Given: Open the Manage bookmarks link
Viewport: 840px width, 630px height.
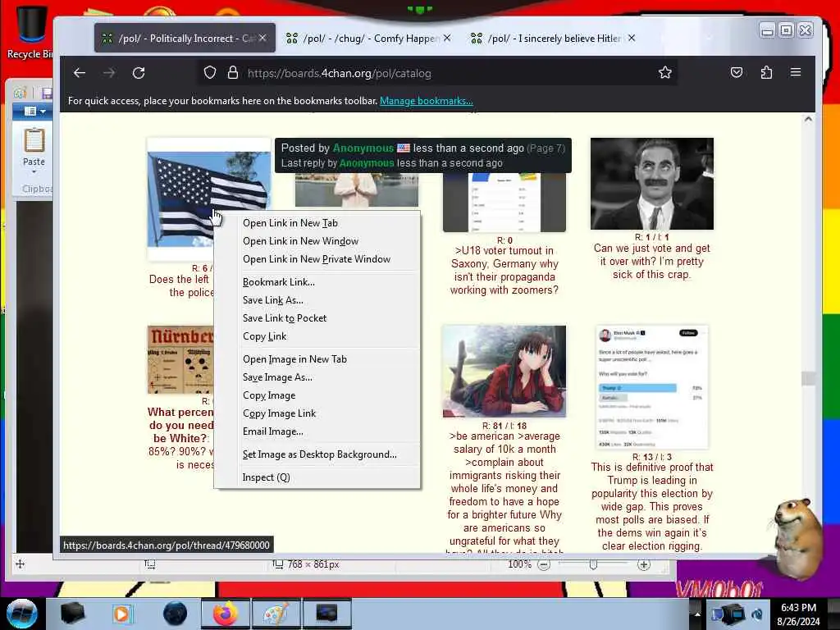Looking at the screenshot, I should (x=426, y=101).
